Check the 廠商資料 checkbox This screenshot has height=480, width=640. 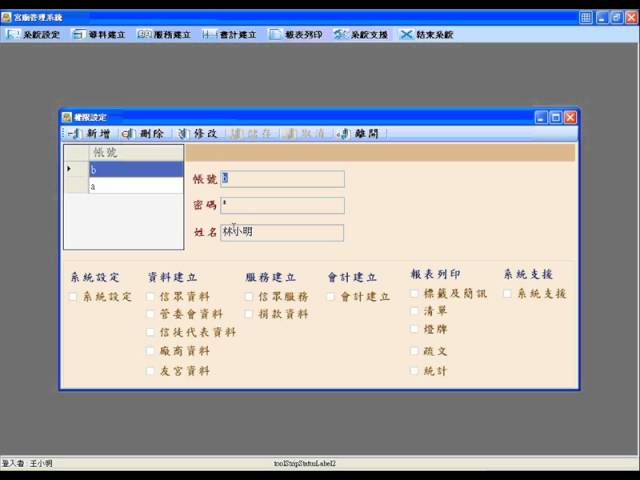tap(150, 351)
